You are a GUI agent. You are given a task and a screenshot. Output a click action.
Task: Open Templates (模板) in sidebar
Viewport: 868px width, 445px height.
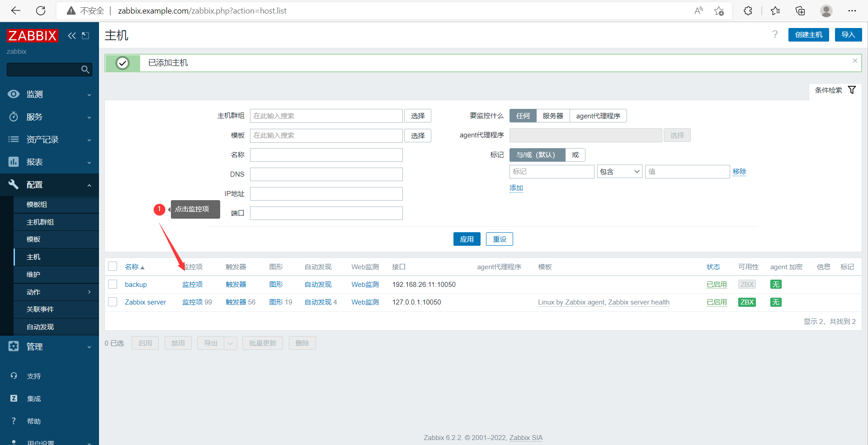point(56,239)
